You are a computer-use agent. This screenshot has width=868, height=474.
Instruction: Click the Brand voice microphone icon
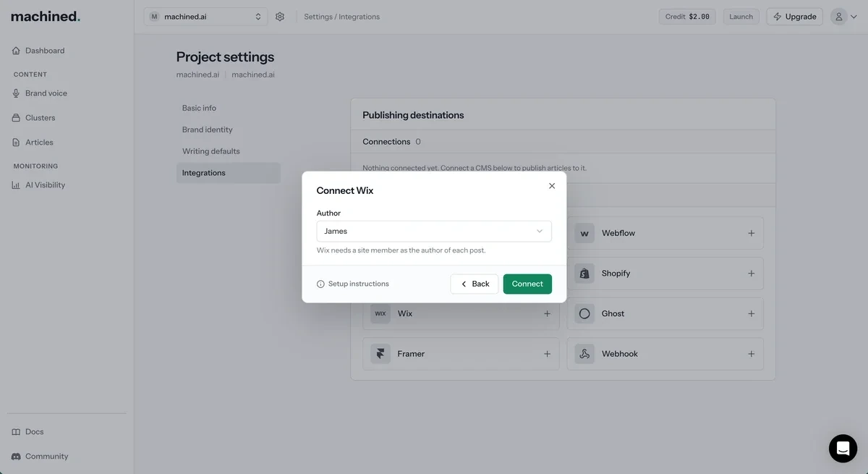pos(17,93)
